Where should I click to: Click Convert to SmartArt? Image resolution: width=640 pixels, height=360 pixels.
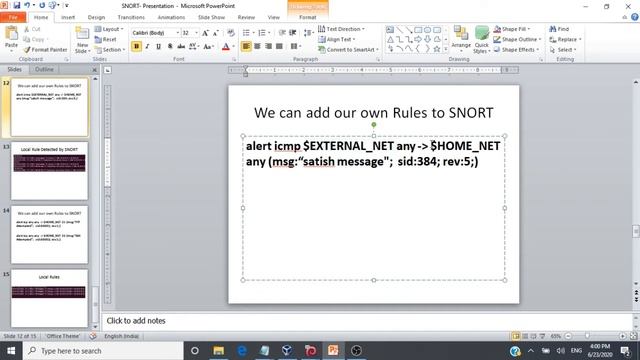click(349, 49)
